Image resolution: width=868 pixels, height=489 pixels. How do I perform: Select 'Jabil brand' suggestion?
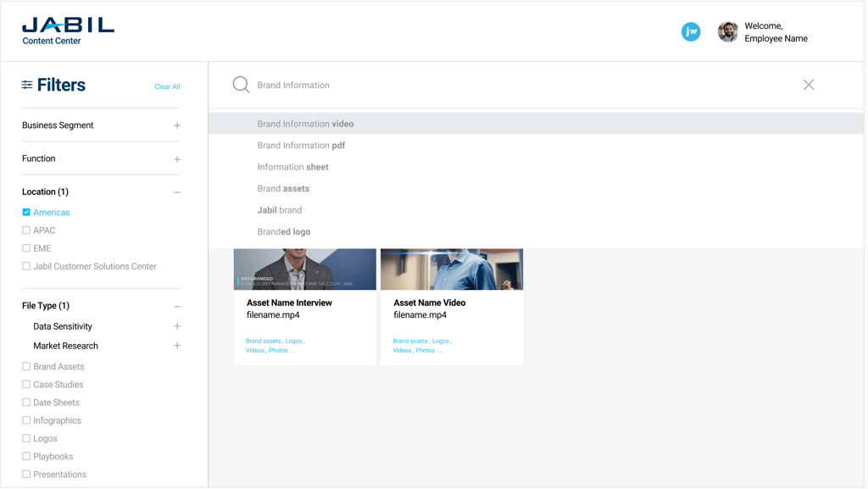[536, 210]
